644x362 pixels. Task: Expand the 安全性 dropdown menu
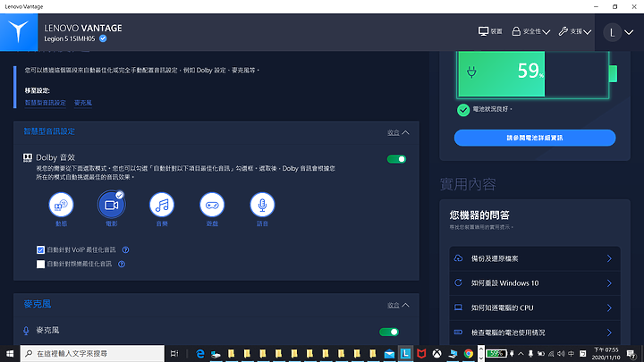(x=531, y=31)
